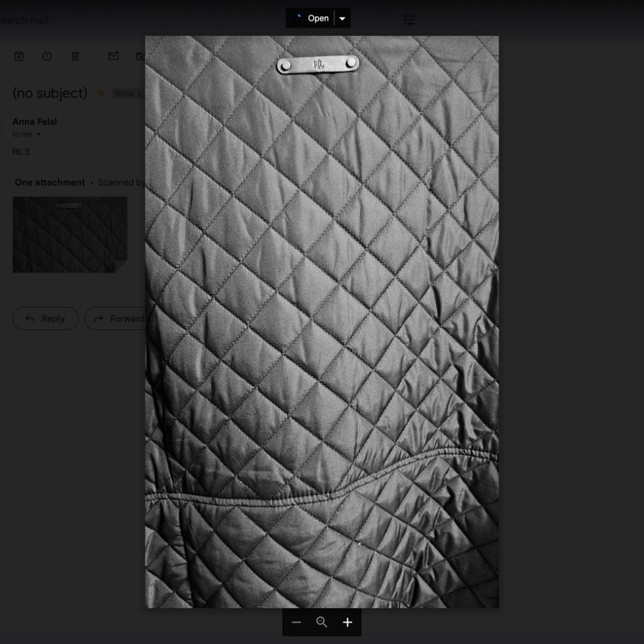Image resolution: width=644 pixels, height=644 pixels.
Task: Open the quilted jacket attachment thumbnail
Action: [x=70, y=234]
